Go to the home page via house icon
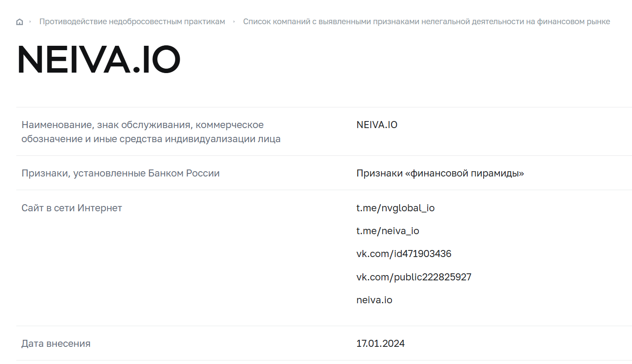632x364 pixels. pyautogui.click(x=19, y=22)
